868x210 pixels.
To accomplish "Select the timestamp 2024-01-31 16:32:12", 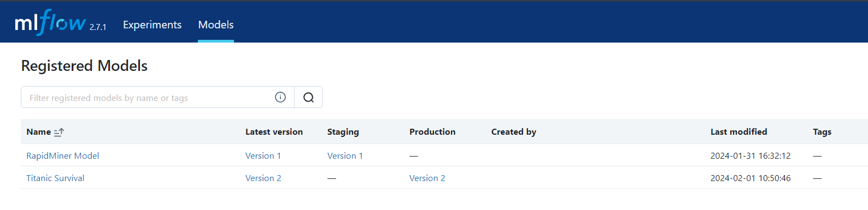I will pyautogui.click(x=750, y=155).
